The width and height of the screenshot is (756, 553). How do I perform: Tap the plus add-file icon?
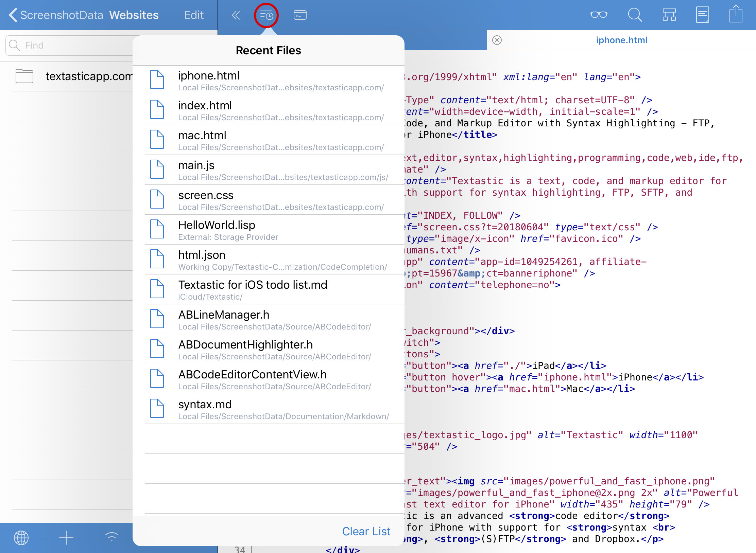[66, 538]
